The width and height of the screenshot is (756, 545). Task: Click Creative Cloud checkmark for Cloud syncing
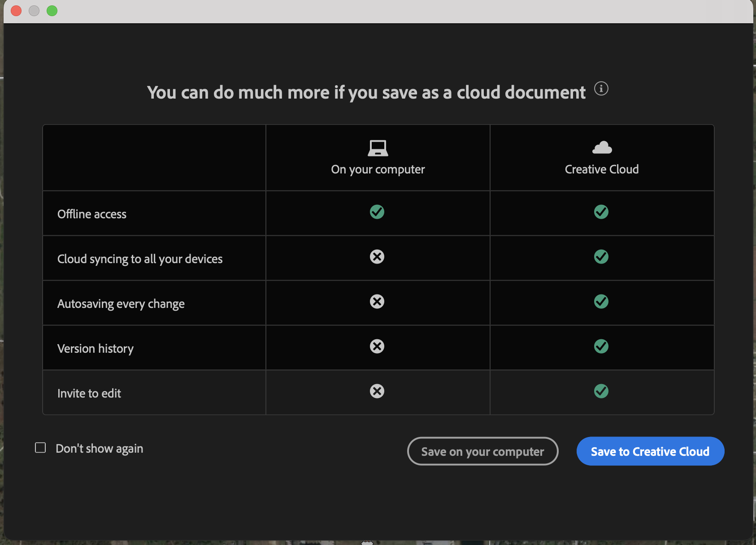pyautogui.click(x=601, y=257)
